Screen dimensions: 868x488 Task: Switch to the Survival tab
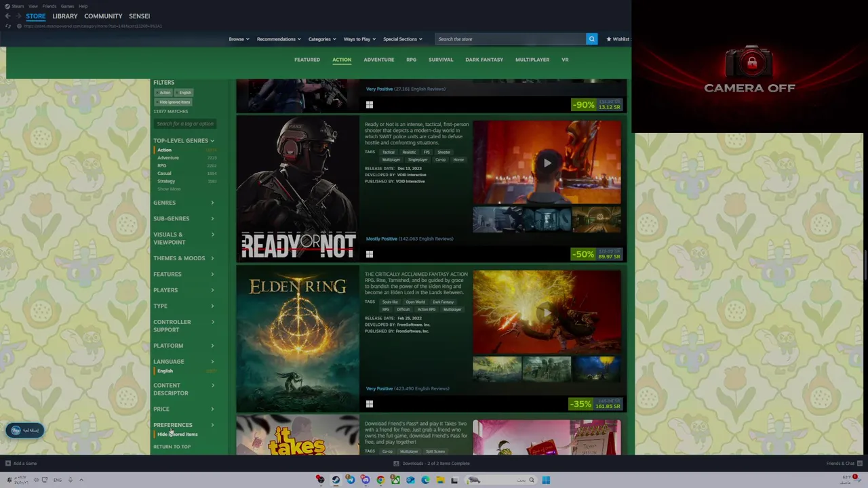[441, 60]
